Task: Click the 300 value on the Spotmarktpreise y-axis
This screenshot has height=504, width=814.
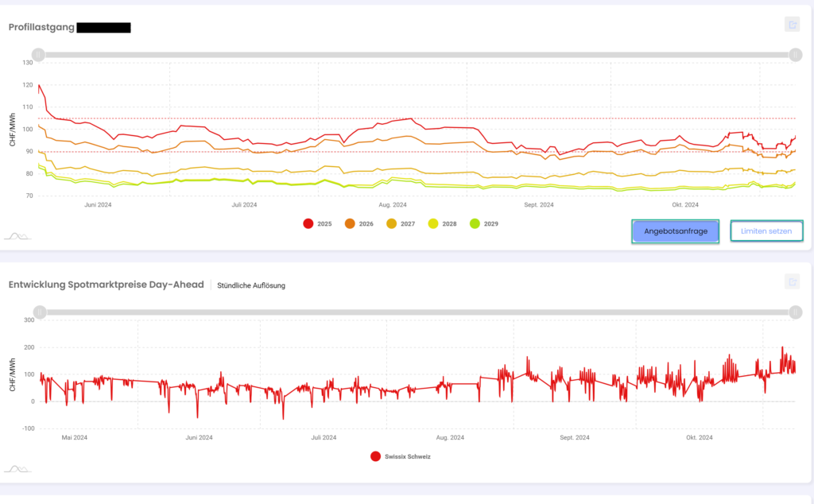Action: [x=29, y=320]
